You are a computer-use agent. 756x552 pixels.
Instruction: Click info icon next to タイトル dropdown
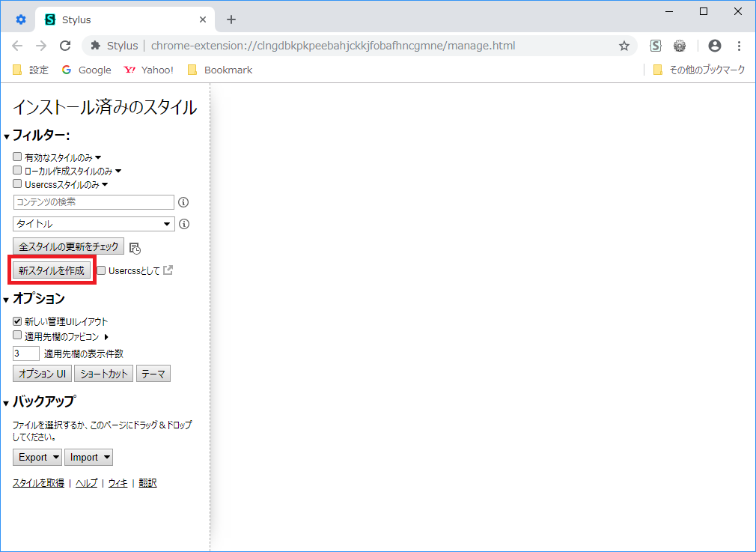pyautogui.click(x=183, y=224)
